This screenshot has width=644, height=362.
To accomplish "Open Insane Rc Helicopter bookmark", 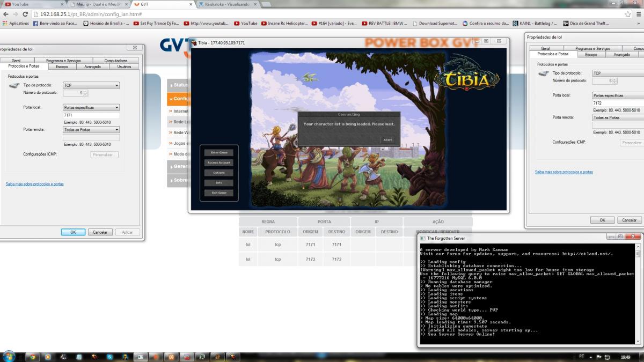I will [x=285, y=23].
